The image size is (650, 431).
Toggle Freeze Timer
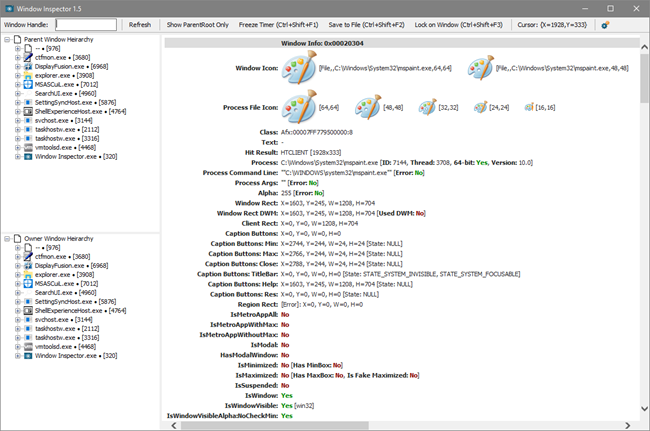coord(279,24)
